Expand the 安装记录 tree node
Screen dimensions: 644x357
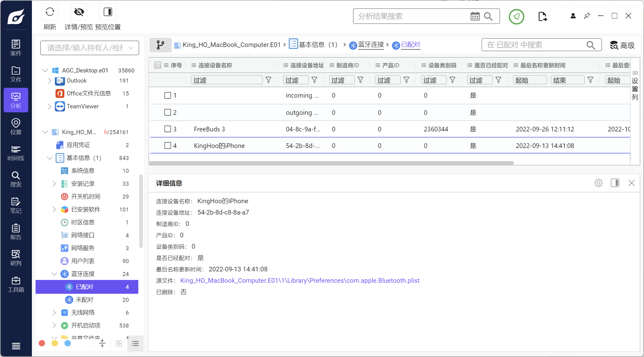(54, 184)
